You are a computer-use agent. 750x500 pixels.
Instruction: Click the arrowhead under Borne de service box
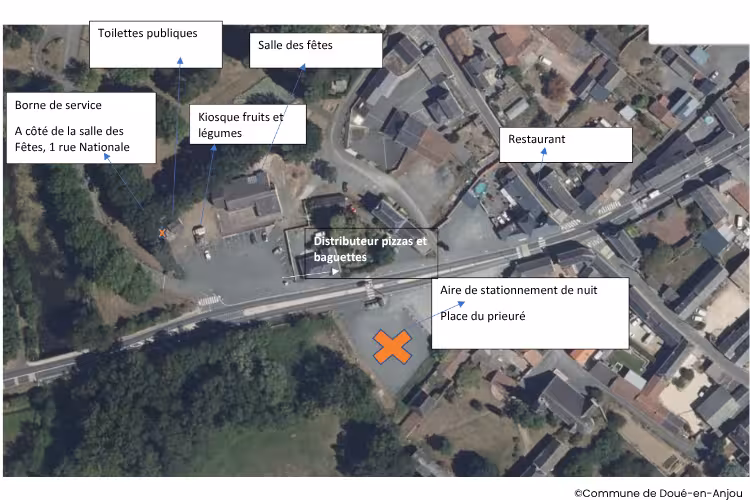107,157
